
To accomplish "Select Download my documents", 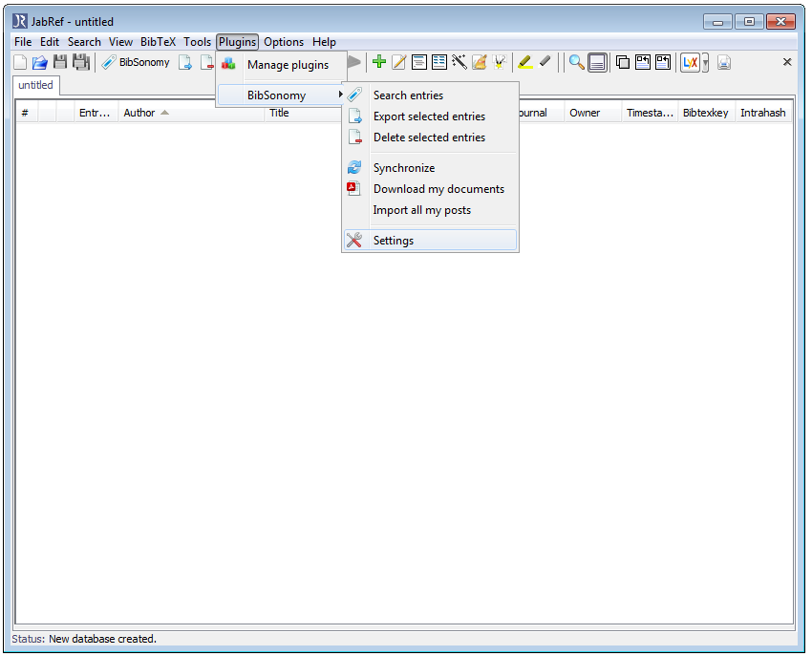I will (x=430, y=189).
